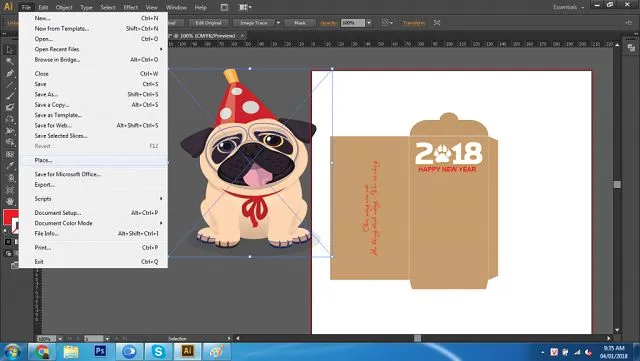Click the Isolate Selected Object icon
The height and width of the screenshot is (361, 640).
tap(437, 23)
